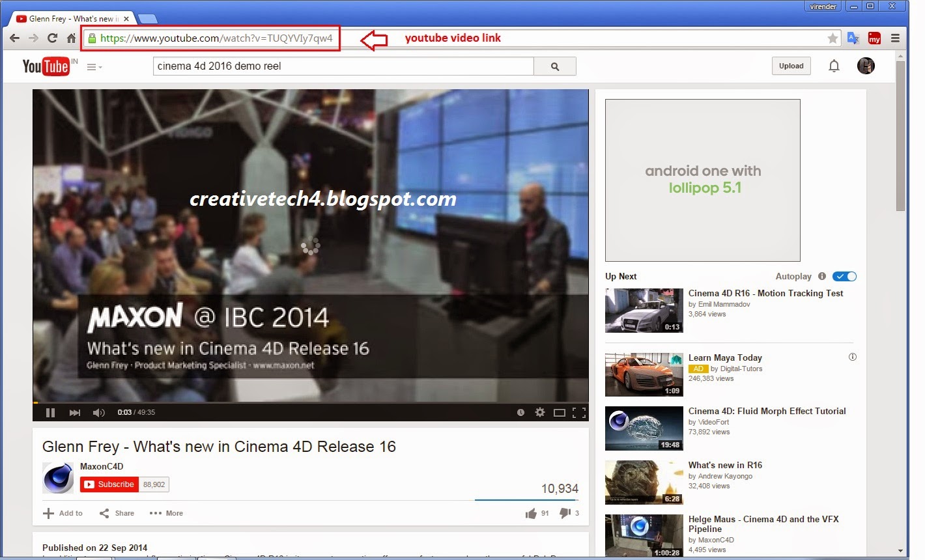Go back with the browser back arrow
The height and width of the screenshot is (560, 925).
[14, 38]
